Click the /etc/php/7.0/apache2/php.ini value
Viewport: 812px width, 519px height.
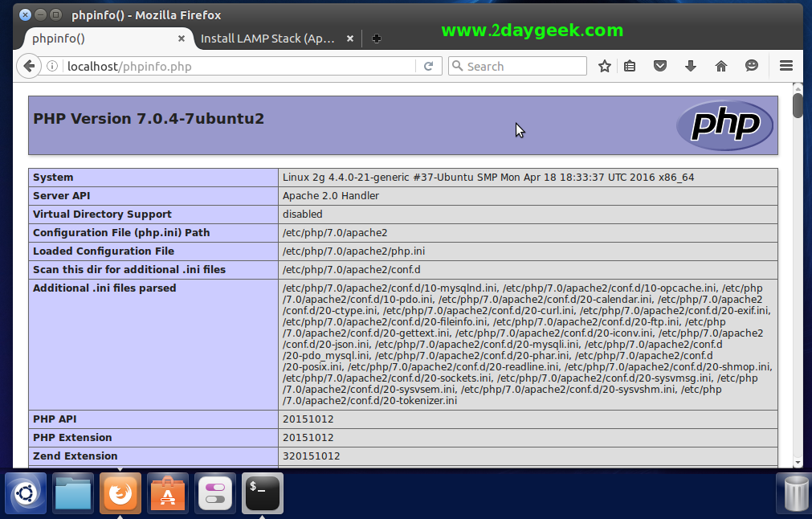tap(353, 251)
